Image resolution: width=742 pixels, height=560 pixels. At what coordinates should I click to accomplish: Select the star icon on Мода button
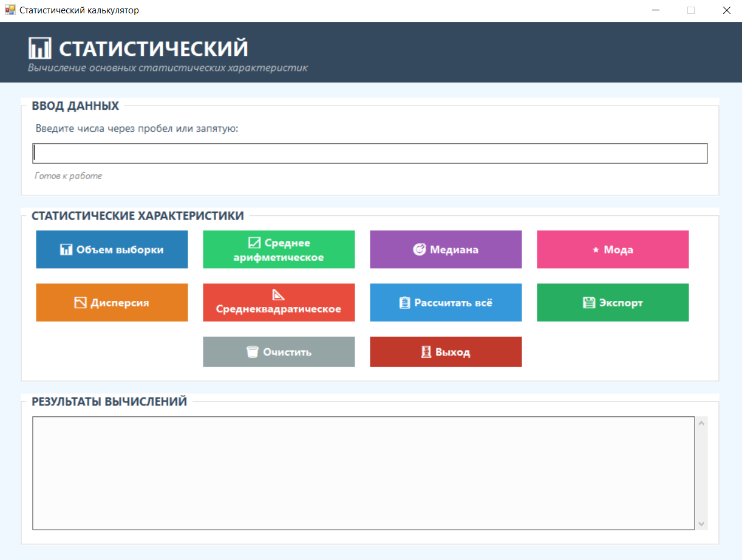click(596, 250)
